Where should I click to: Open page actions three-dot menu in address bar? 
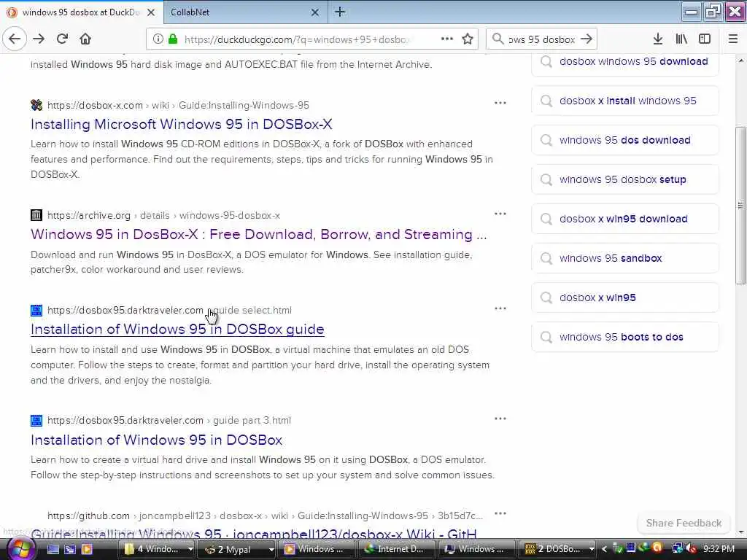pyautogui.click(x=447, y=39)
